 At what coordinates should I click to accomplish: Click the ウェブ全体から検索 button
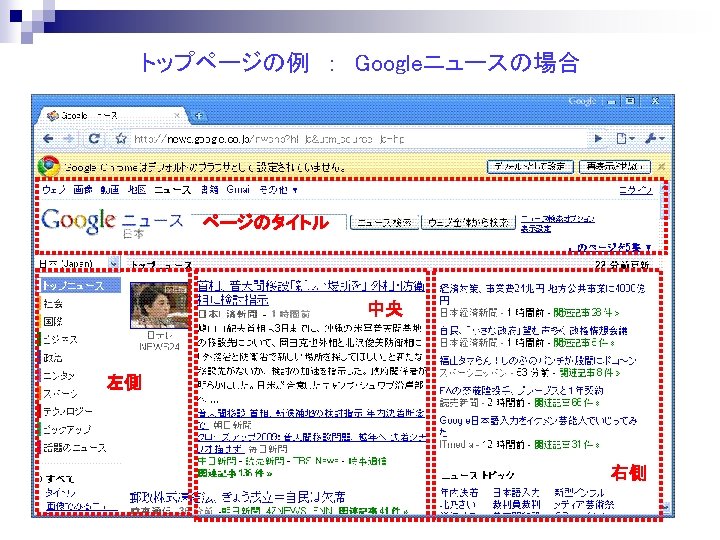click(x=468, y=223)
